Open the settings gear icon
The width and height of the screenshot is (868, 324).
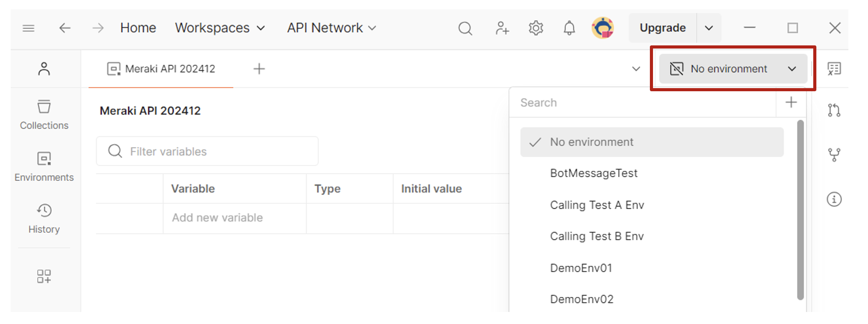click(x=535, y=28)
